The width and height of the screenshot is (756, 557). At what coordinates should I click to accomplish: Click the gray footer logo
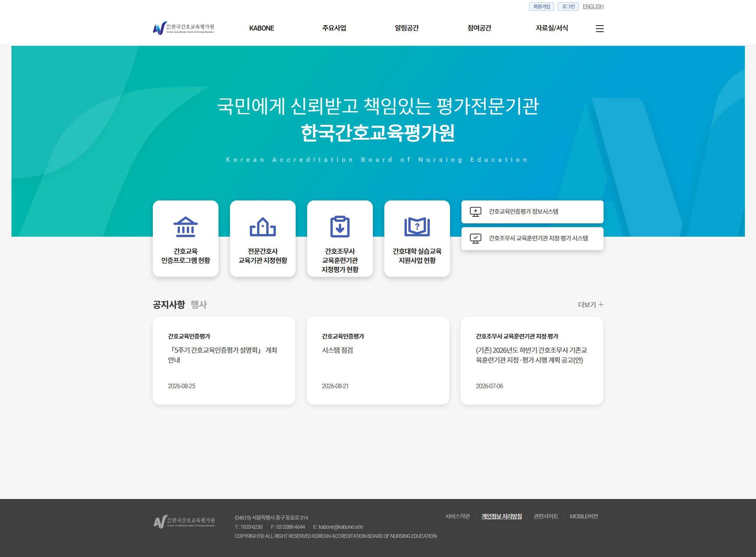184,521
